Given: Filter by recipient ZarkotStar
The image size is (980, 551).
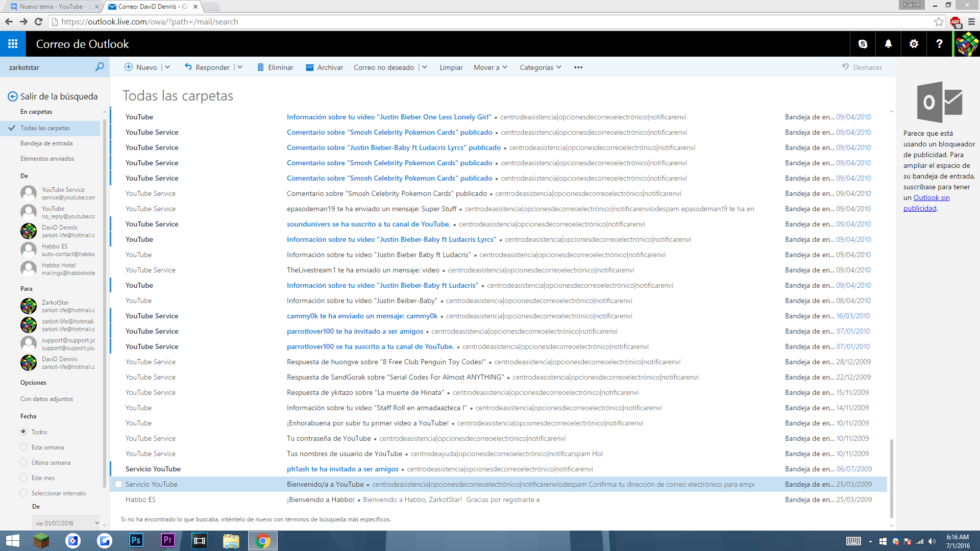Looking at the screenshot, I should pyautogui.click(x=58, y=306).
